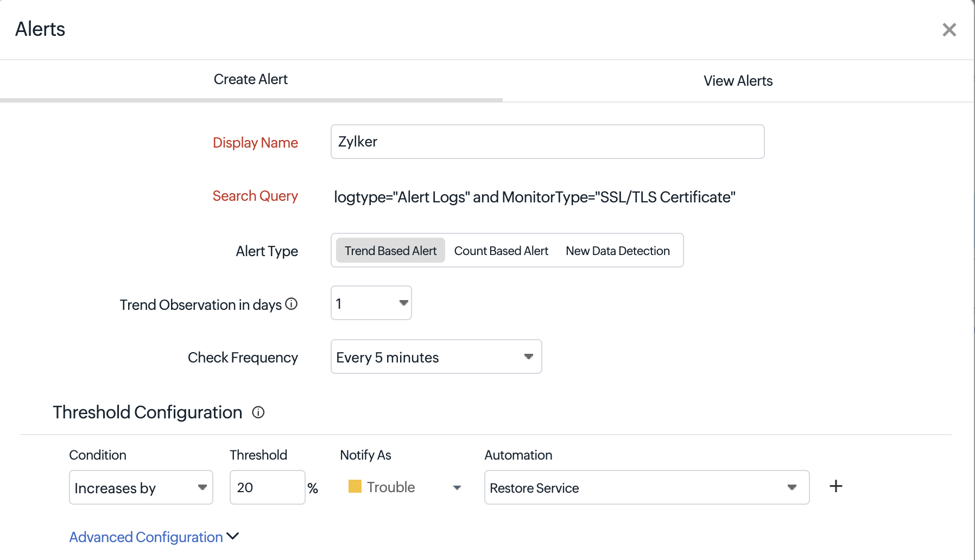The height and width of the screenshot is (560, 975).
Task: Select Trend Based Alert type
Action: 390,251
